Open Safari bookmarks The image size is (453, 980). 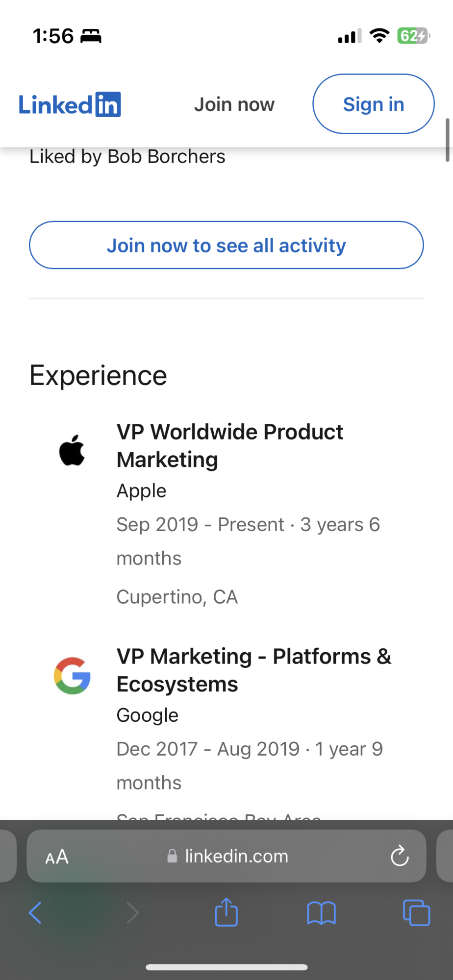(x=321, y=913)
